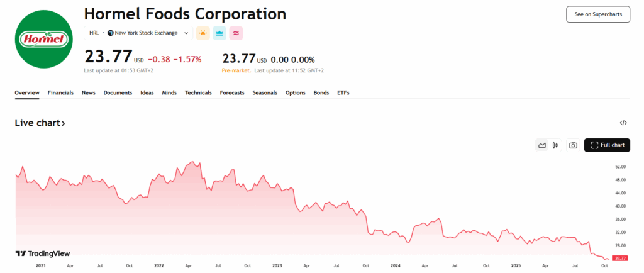Open the embed code icon

[x=623, y=123]
